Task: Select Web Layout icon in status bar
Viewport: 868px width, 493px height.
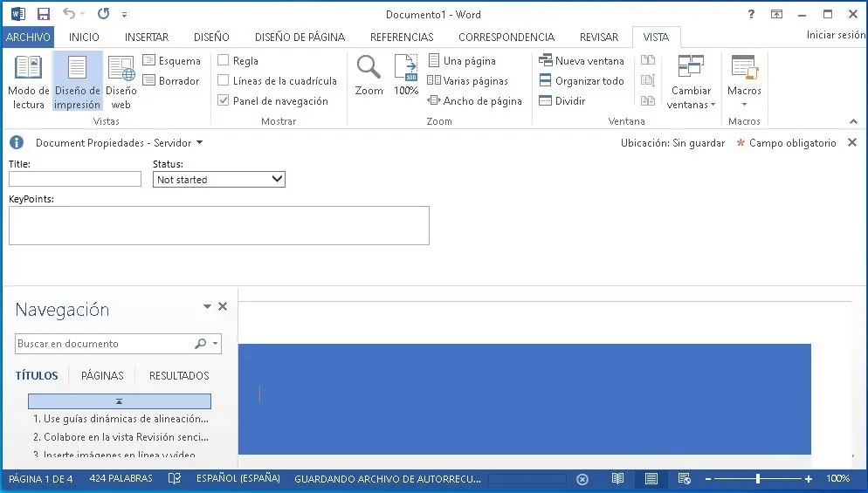Action: pyautogui.click(x=685, y=479)
